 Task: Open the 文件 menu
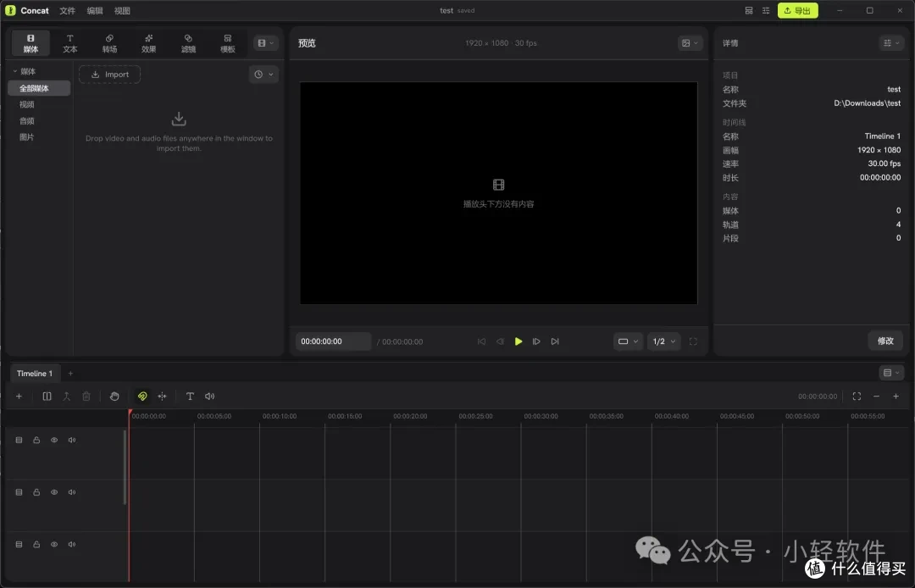(67, 10)
